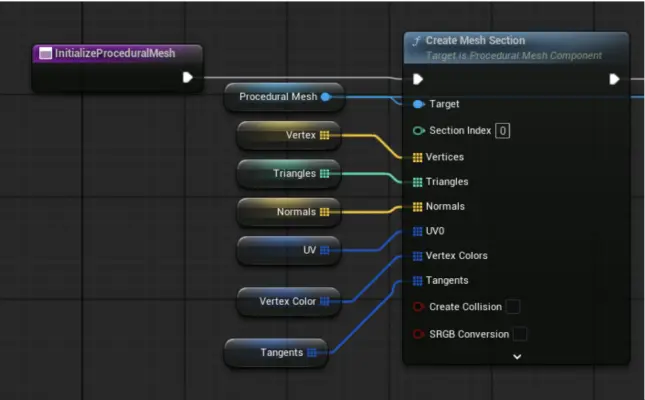Enable the Create Collision checkbox
This screenshot has width=645, height=400.
tap(513, 307)
